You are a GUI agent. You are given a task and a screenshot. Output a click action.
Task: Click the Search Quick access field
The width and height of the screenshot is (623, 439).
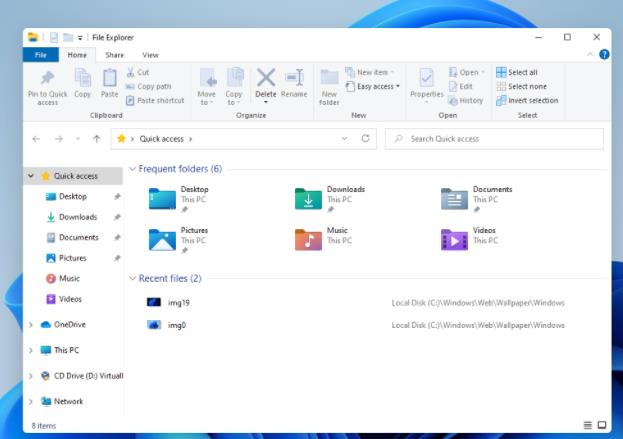pyautogui.click(x=500, y=139)
